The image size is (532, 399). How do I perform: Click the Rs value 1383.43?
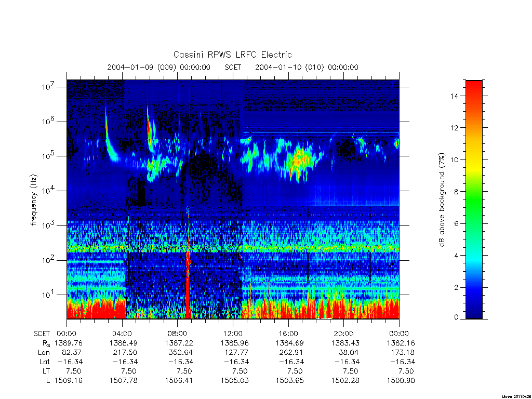pos(345,343)
